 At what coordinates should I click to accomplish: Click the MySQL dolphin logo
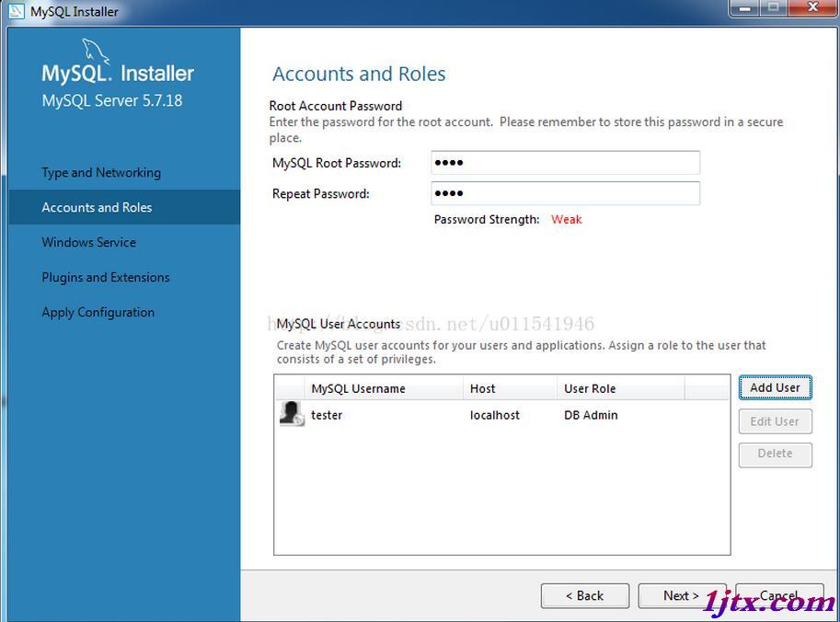96,52
